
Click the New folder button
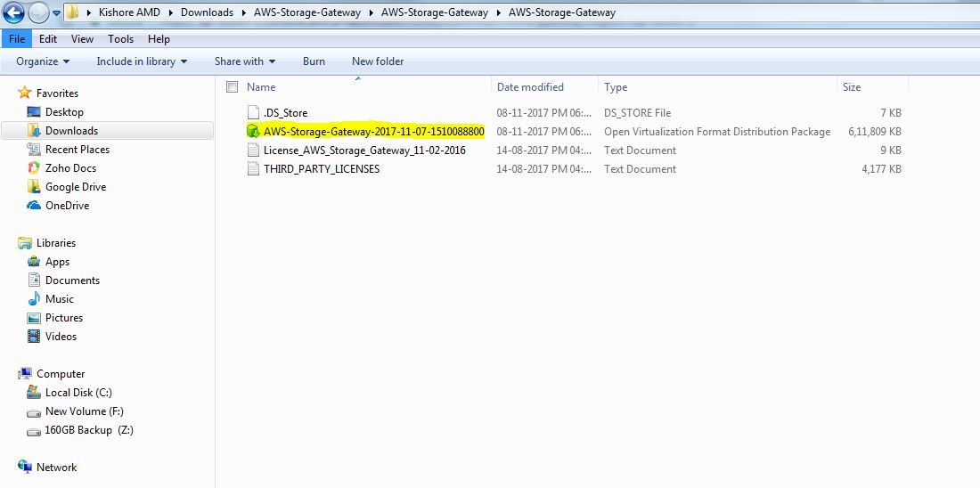pos(378,61)
